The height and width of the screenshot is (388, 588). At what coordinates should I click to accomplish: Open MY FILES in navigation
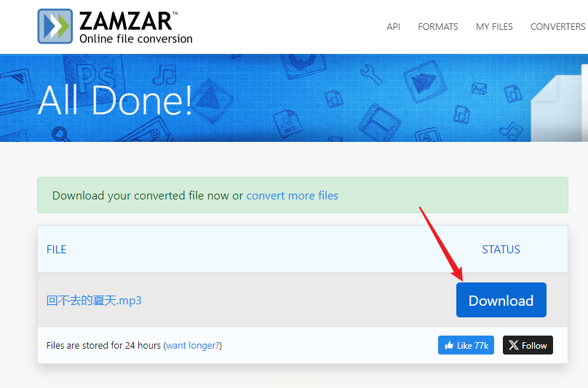coord(494,27)
